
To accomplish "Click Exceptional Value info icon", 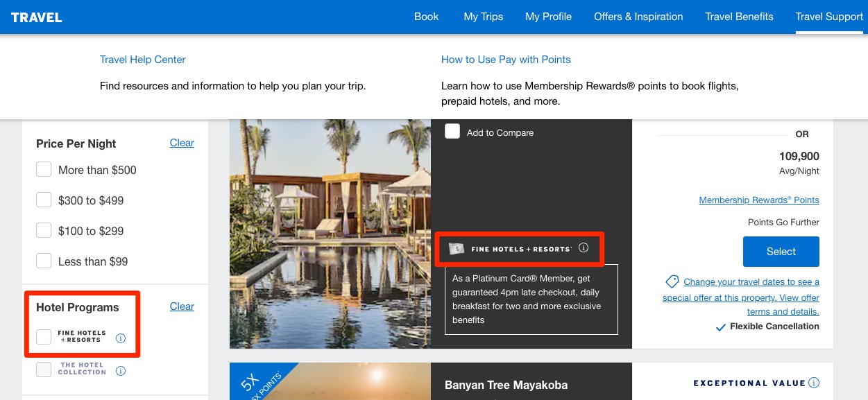I will [x=814, y=383].
